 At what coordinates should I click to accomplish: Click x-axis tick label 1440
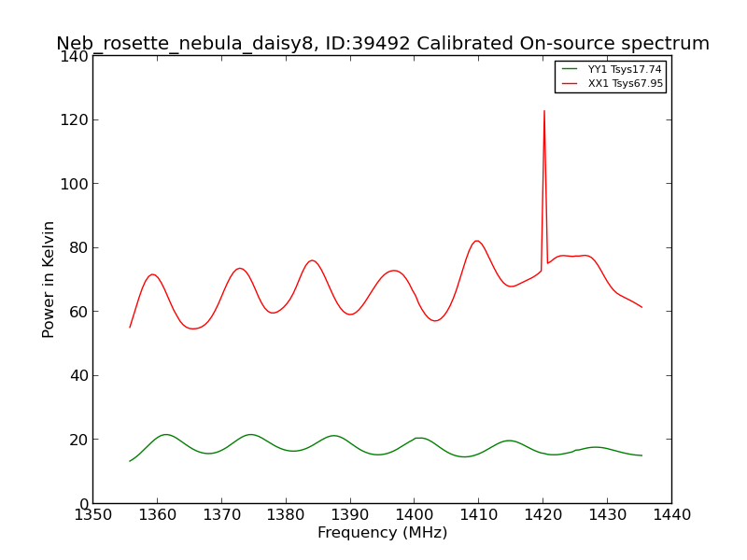(x=671, y=515)
